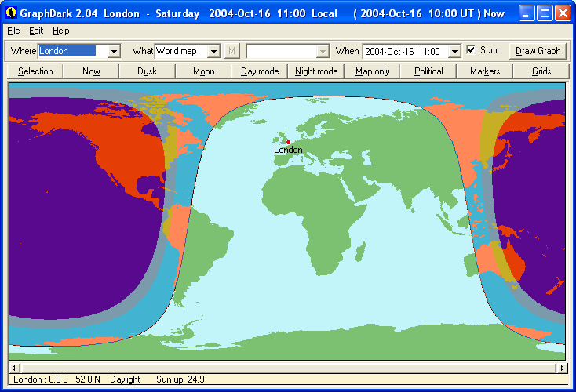Viewport: 576px width, 392px height.
Task: Select the Dusk button
Action: 148,71
